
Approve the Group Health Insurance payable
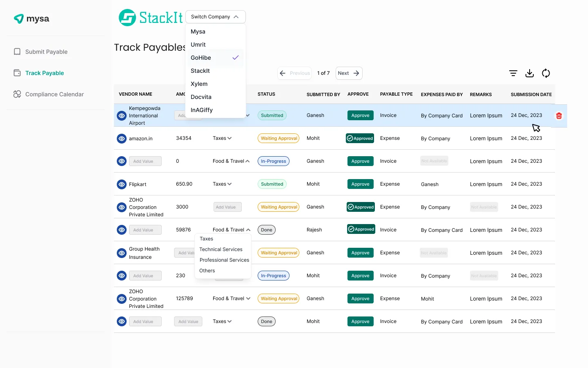[360, 253]
